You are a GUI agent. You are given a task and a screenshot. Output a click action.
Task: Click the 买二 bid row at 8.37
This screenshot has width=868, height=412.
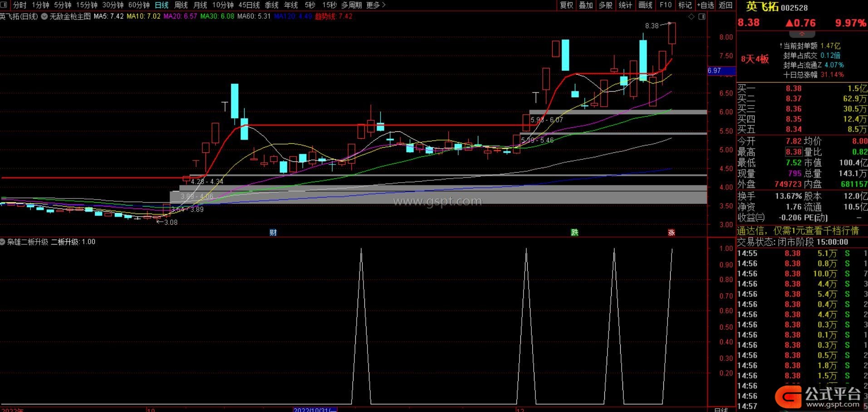[x=802, y=99]
